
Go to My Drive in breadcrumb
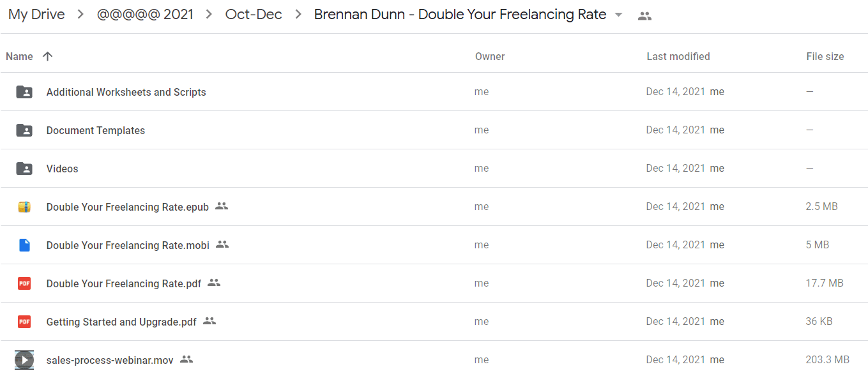point(36,15)
